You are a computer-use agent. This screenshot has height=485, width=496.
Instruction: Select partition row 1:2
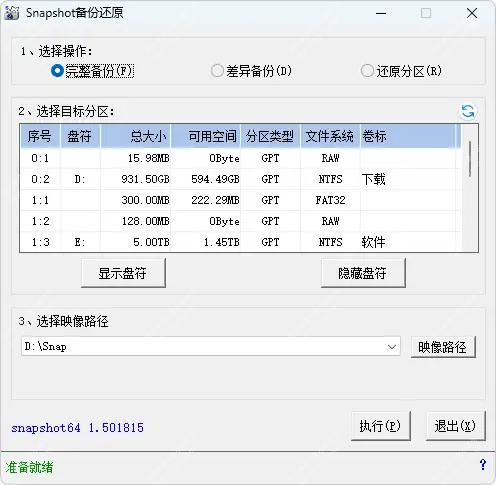coord(241,221)
